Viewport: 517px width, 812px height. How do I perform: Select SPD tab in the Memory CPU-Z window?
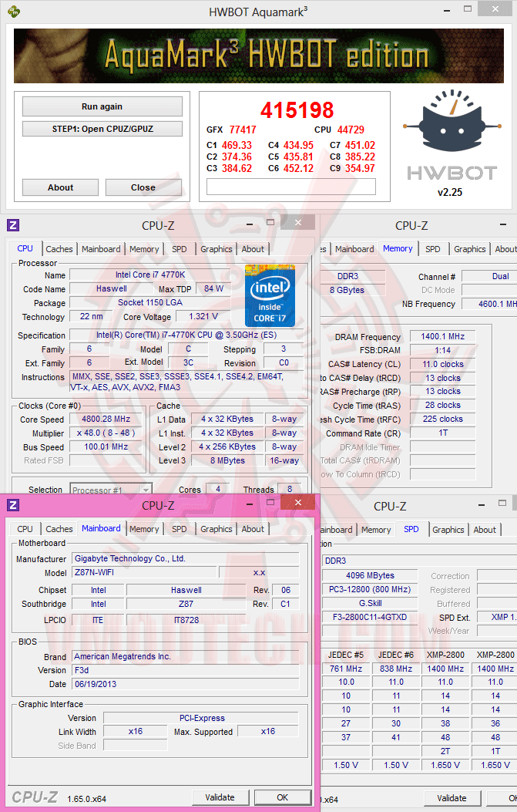pos(433,249)
